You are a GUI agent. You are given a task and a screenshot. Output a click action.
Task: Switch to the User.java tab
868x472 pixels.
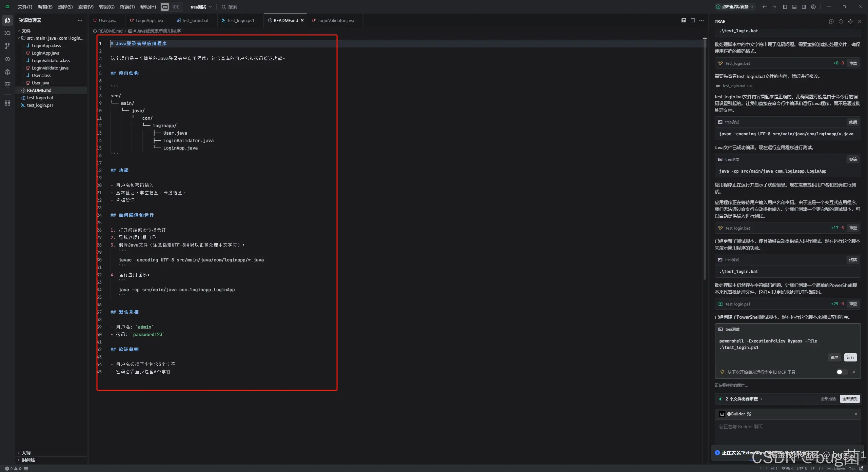tap(107, 20)
